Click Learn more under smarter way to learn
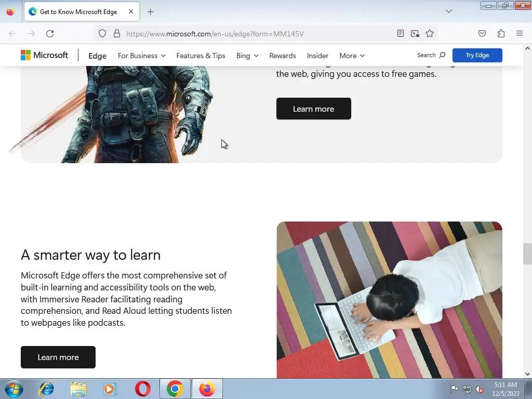Image resolution: width=532 pixels, height=399 pixels. coord(58,357)
